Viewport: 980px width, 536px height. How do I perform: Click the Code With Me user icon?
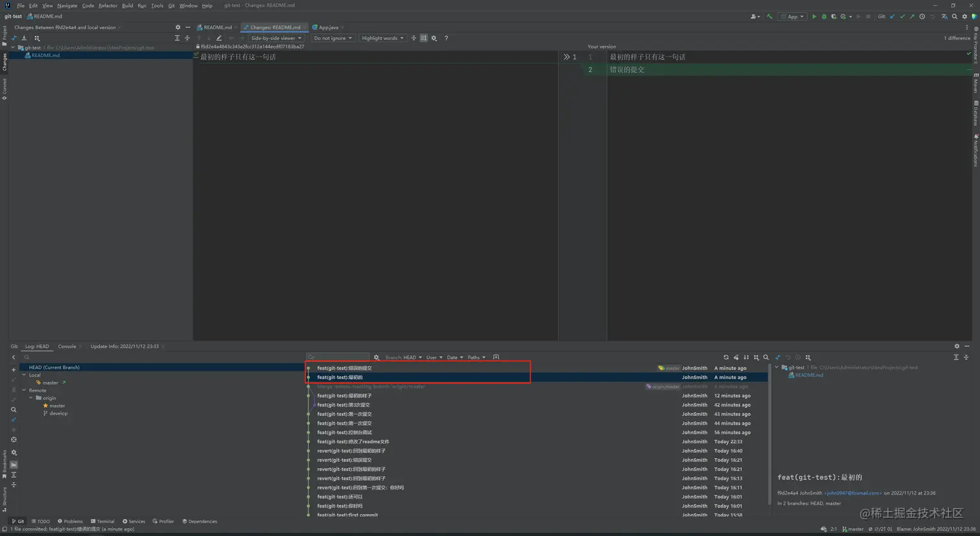pyautogui.click(x=754, y=17)
